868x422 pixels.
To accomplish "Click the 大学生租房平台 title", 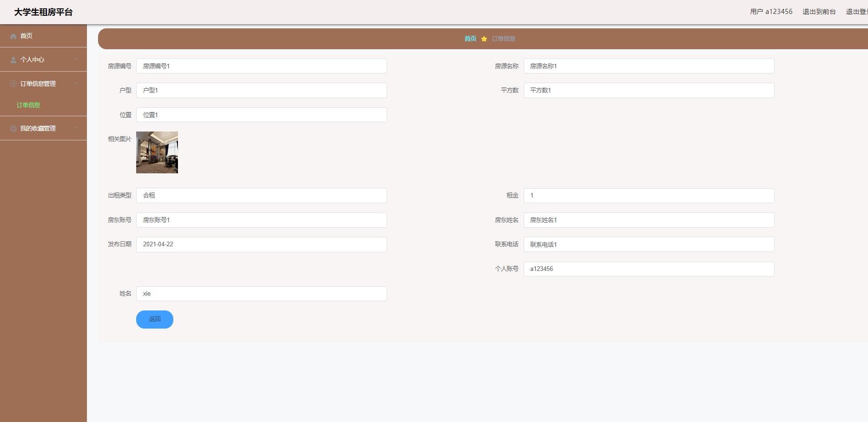I will pos(43,12).
